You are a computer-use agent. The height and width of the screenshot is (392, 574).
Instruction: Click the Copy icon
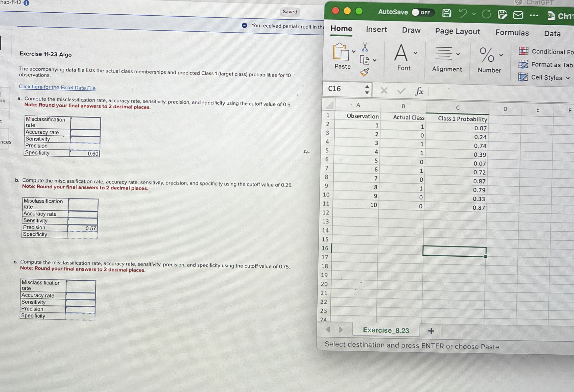tap(364, 60)
